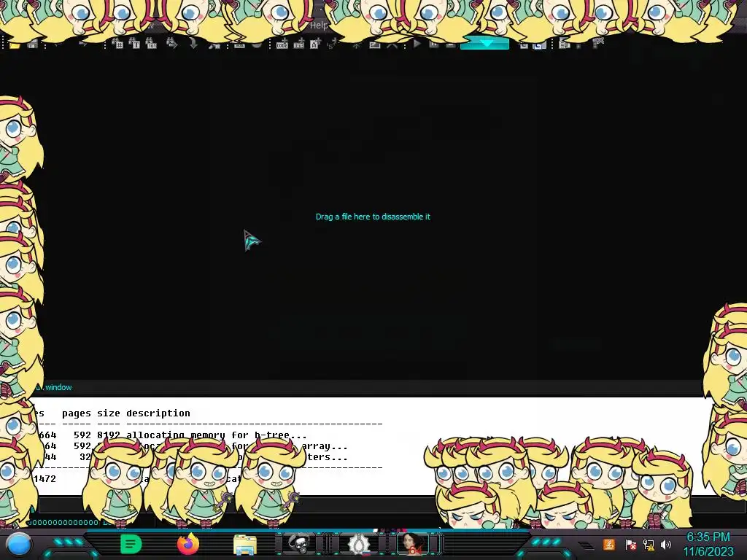The image size is (747, 560).
Task: Click the string 'A' toolbar icon
Action: tap(314, 44)
